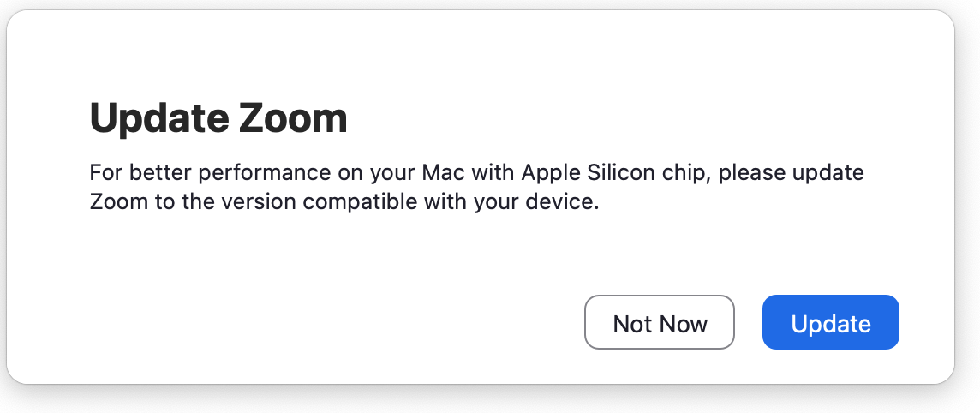Click the blue Update button
The height and width of the screenshot is (413, 980).
[x=830, y=323]
